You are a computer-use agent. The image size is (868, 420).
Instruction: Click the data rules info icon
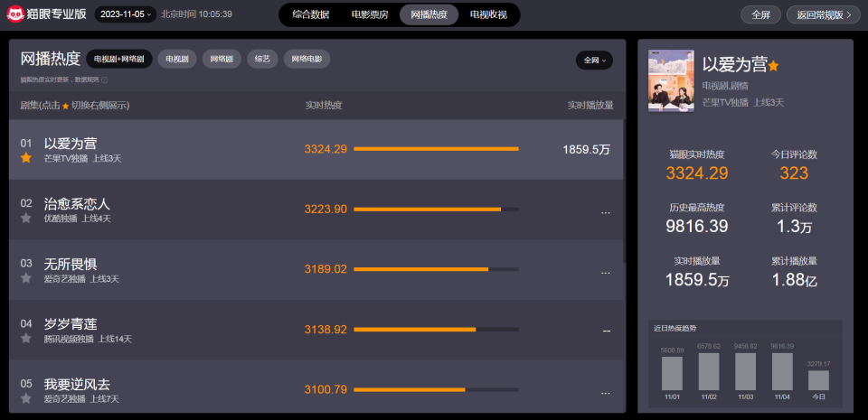(x=105, y=80)
